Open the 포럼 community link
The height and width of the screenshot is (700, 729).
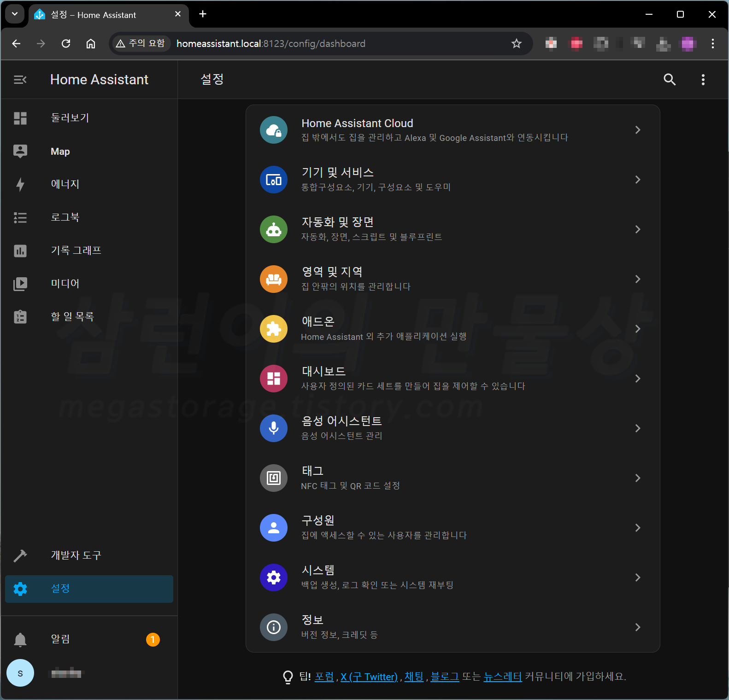point(324,677)
